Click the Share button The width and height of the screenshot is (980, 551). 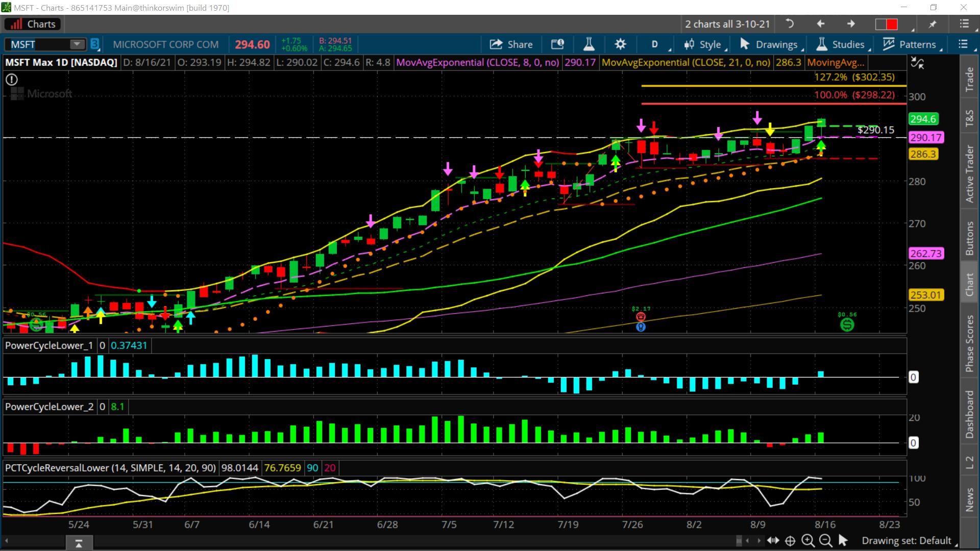[x=511, y=44]
